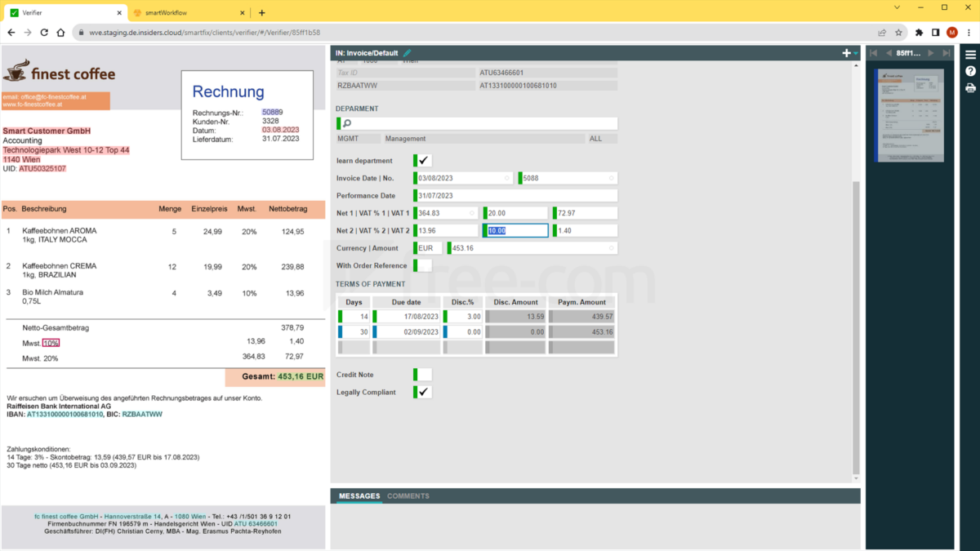Edit the invoice name using the pencil icon
The width and height of the screenshot is (980, 551).
(407, 52)
